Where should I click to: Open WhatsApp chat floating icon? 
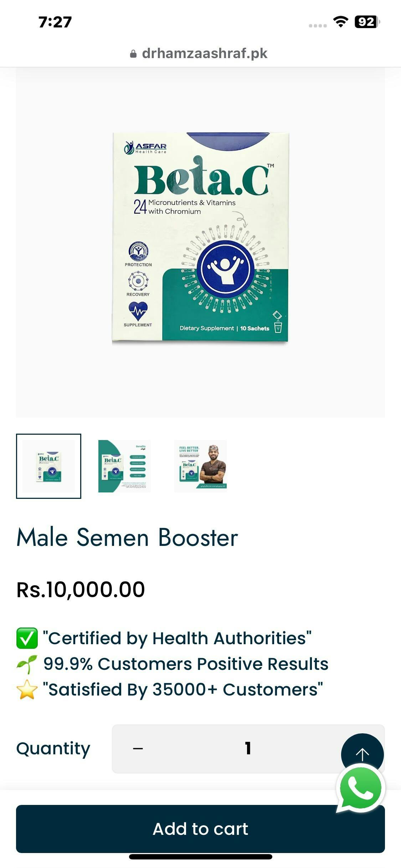(360, 788)
